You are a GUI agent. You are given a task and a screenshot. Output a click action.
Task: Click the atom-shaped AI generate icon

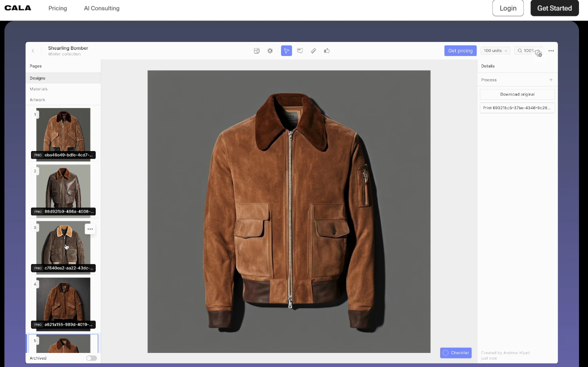click(270, 51)
